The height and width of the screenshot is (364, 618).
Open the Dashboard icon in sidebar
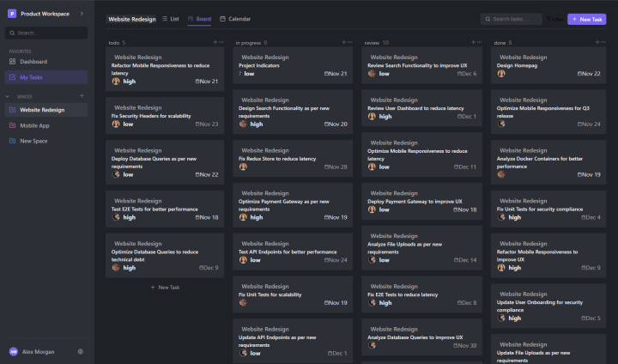tap(12, 62)
